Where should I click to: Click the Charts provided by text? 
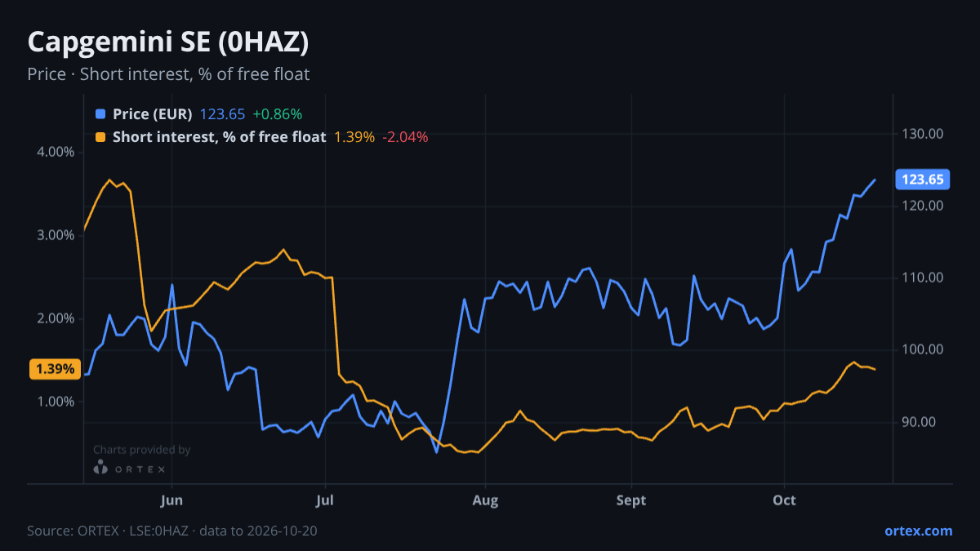tap(141, 450)
